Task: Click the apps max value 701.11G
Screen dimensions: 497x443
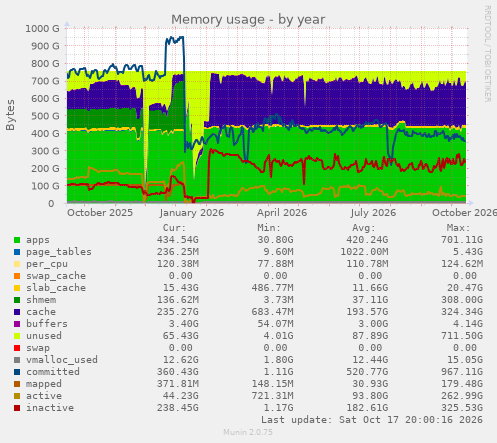Action: (462, 240)
